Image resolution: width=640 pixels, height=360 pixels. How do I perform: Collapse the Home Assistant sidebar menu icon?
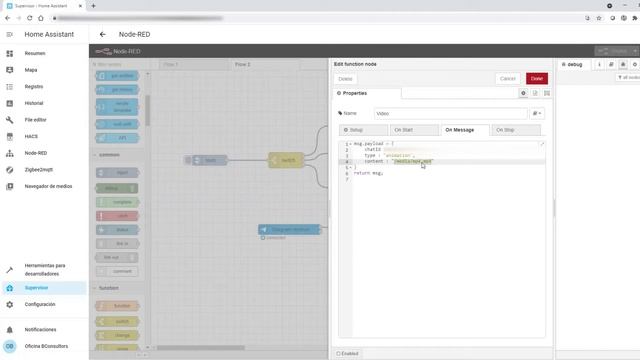point(9,35)
